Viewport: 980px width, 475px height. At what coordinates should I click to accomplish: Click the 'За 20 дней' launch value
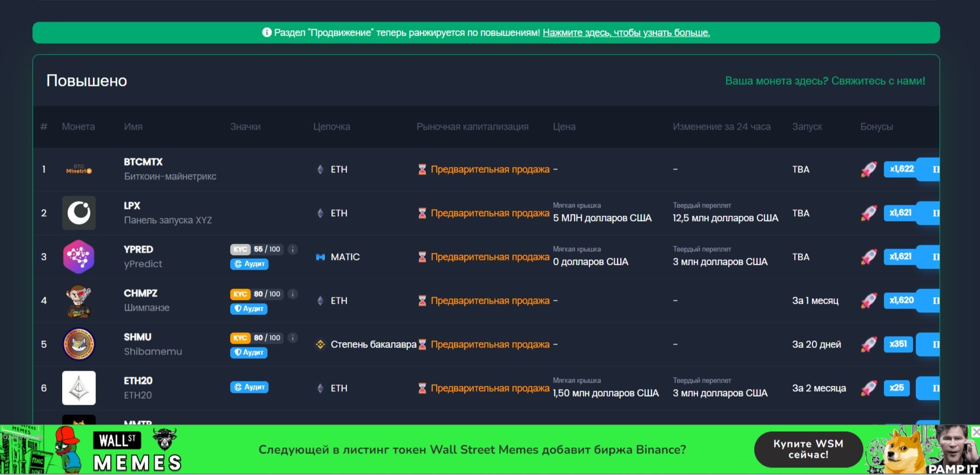(816, 344)
